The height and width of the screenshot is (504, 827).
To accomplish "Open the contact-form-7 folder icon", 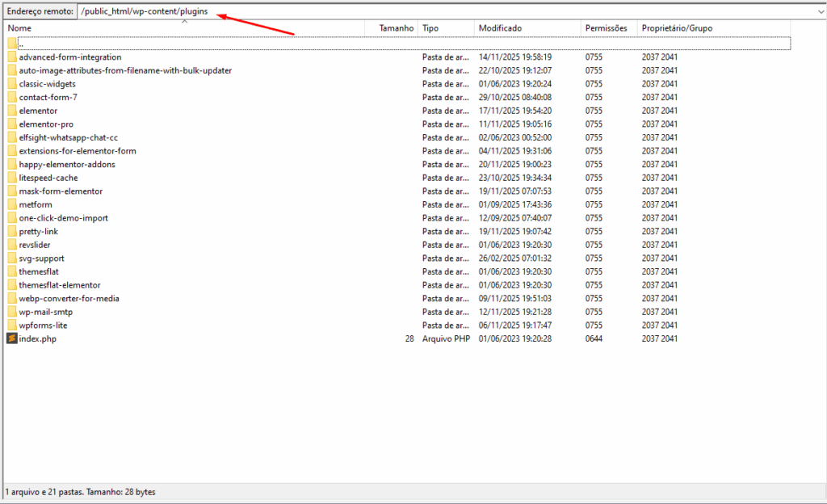I will (x=12, y=97).
